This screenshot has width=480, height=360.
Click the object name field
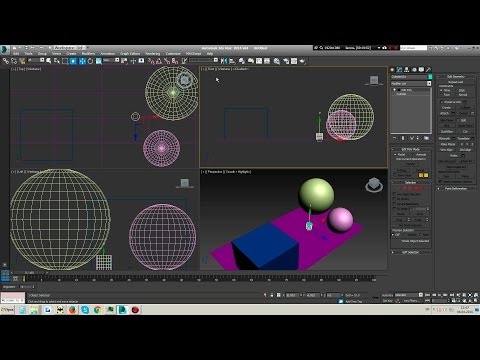point(409,77)
